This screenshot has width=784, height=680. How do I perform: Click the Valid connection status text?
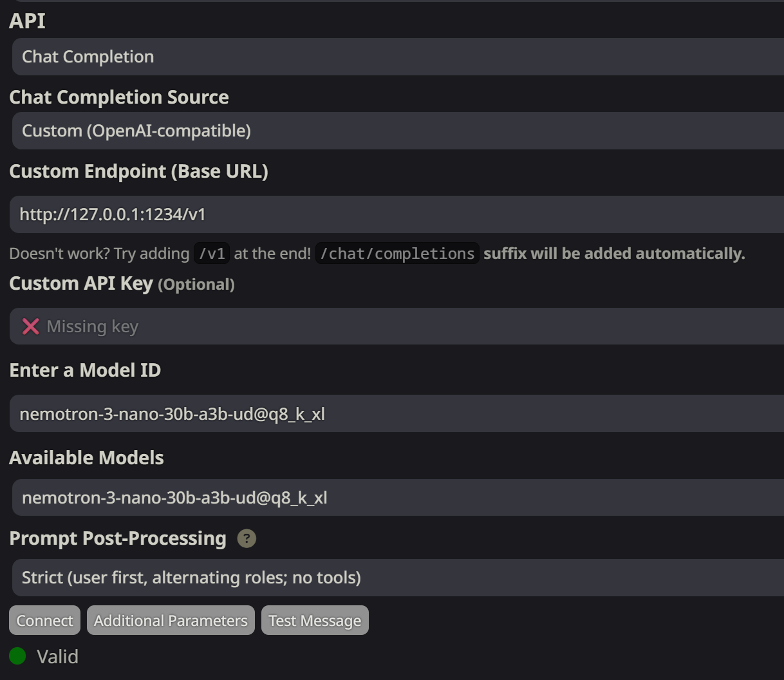[57, 656]
